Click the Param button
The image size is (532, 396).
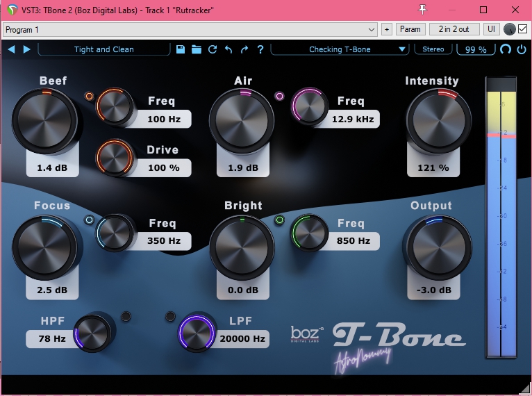coord(410,29)
